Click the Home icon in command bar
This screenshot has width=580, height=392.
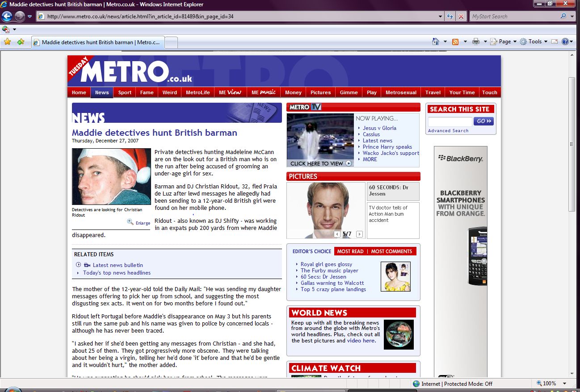436,42
